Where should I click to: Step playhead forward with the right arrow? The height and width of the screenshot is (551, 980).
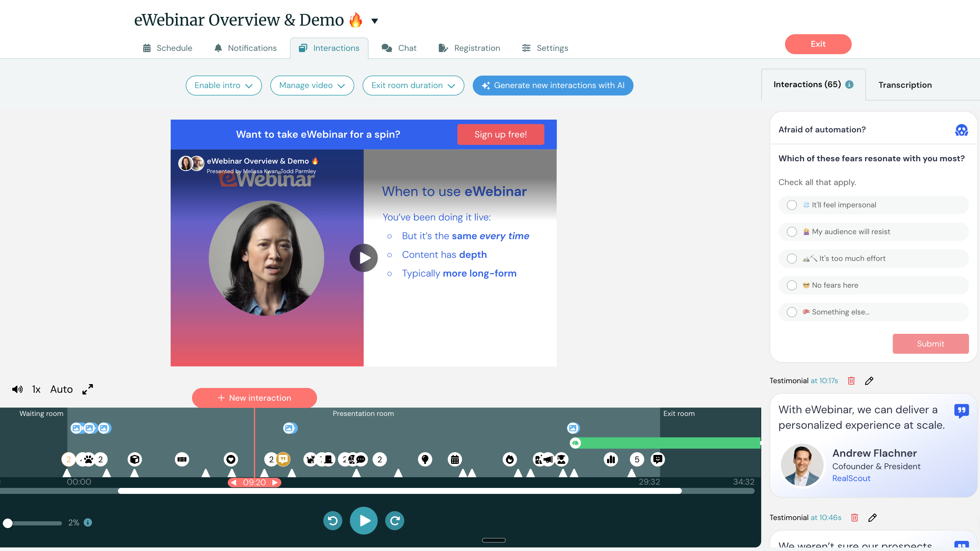click(x=275, y=483)
